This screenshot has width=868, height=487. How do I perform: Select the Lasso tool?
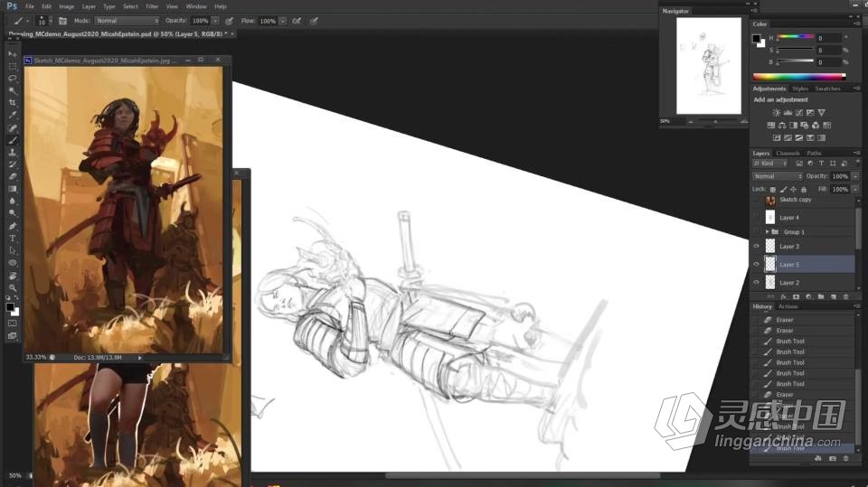[x=12, y=79]
